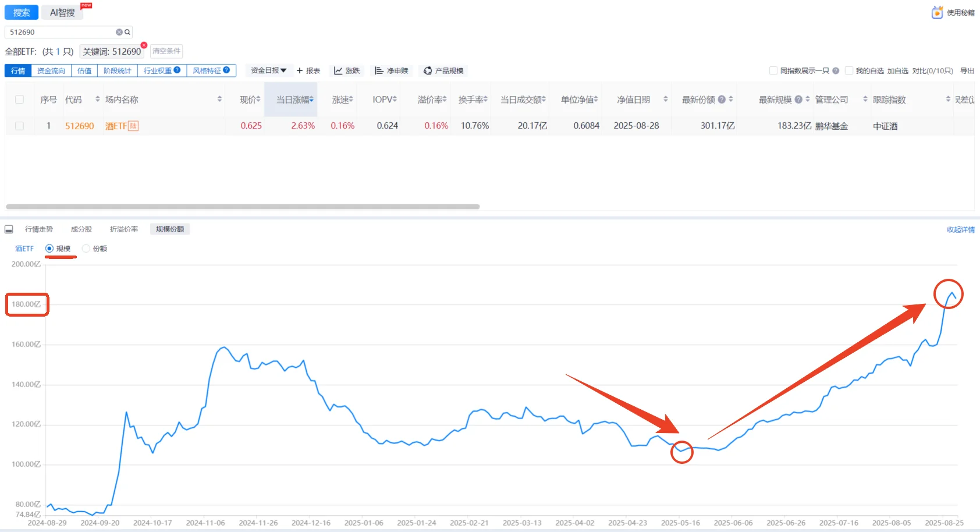The height and width of the screenshot is (532, 980).
Task: Enable 我的自选 checkbox
Action: [849, 71]
